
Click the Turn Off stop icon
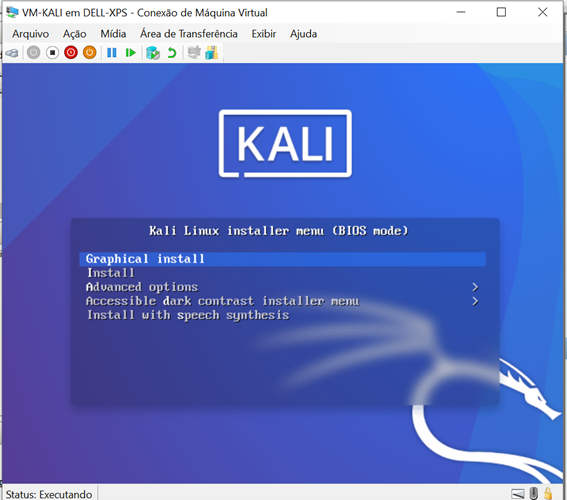pos(52,53)
